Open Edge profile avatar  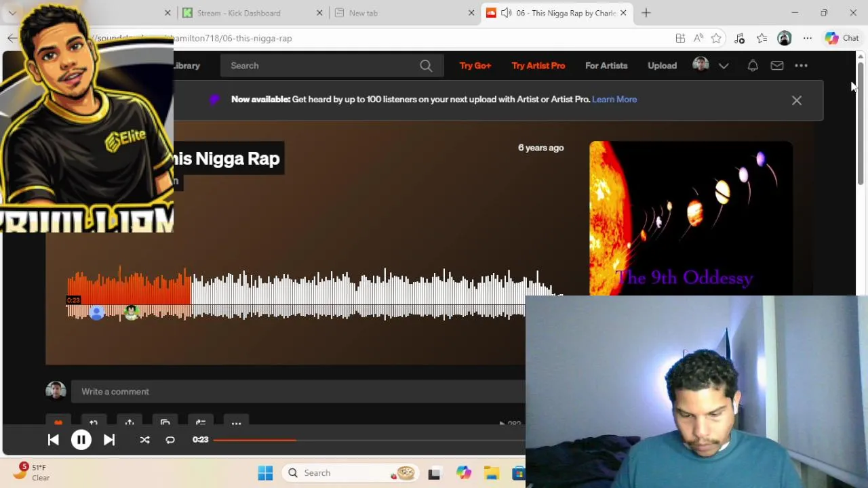click(785, 39)
